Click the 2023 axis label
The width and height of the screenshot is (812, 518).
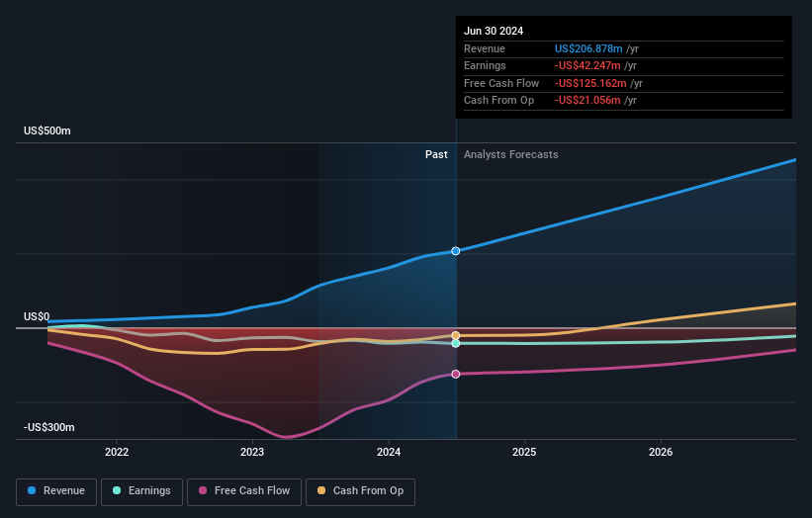pos(252,452)
